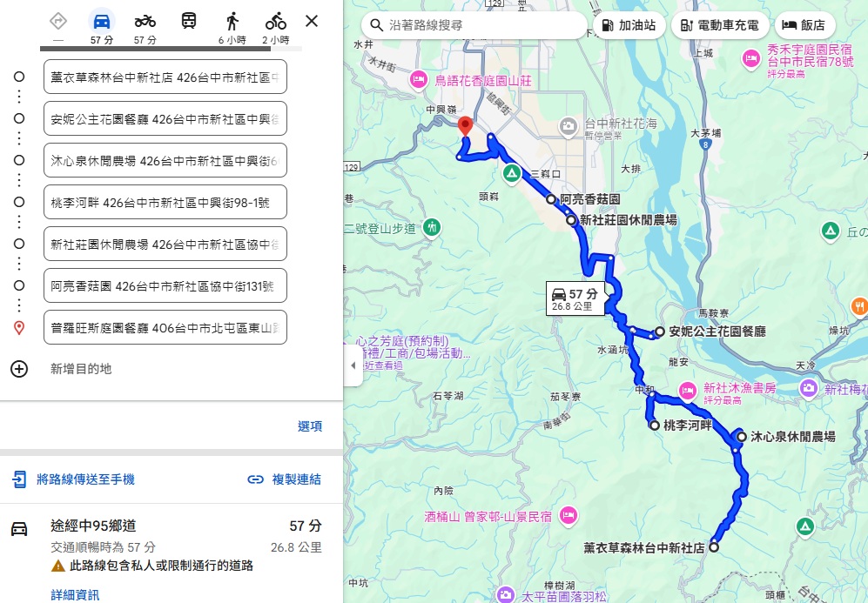Screen dimensions: 868x603
Task: Click 沐心泉休閒農場 waypoint marker on map
Action: coord(742,437)
